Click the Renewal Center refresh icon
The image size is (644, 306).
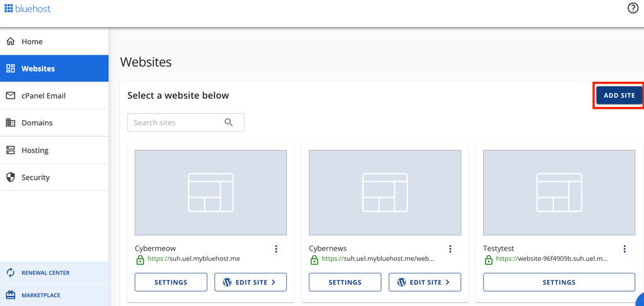click(11, 272)
